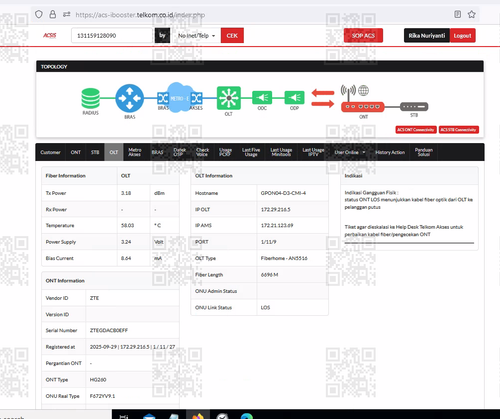500x419 pixels.
Task: Click ONU Real Type value F672YV9.1
Action: point(102,396)
